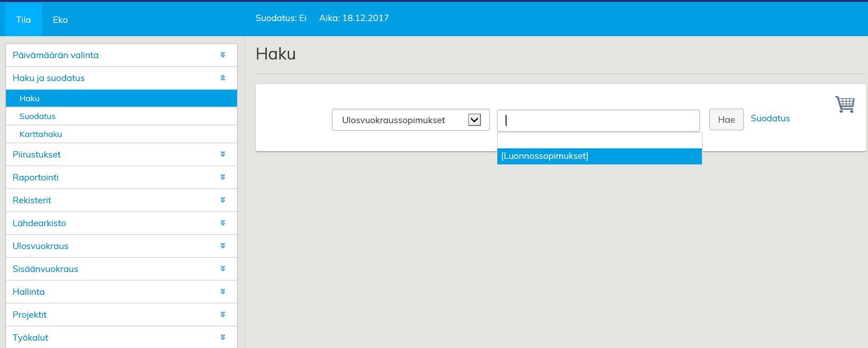Viewport: 868px width, 348px height.
Task: Click the shopping cart icon
Action: click(844, 104)
